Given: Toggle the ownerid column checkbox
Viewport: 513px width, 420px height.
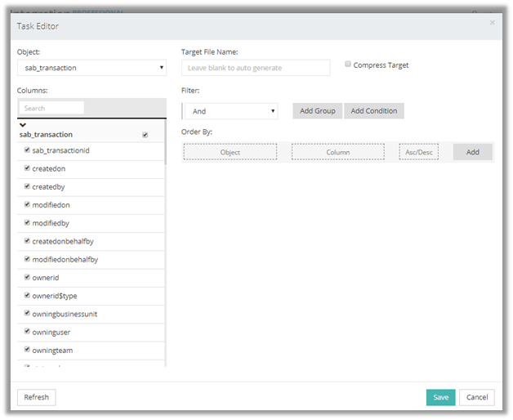Looking at the screenshot, I should (27, 278).
